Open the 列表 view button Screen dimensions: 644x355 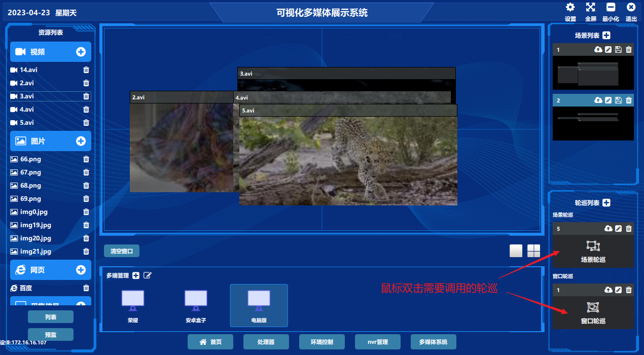pyautogui.click(x=51, y=317)
